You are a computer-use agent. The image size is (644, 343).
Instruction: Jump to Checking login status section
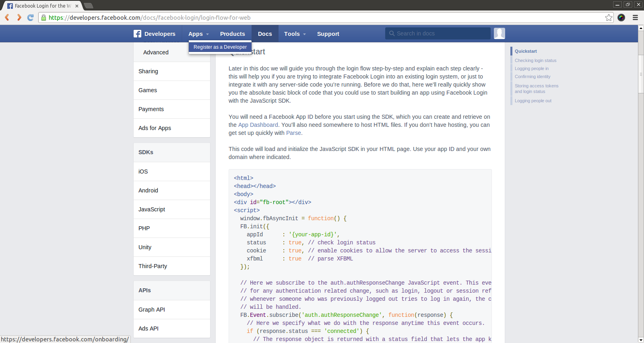(535, 60)
